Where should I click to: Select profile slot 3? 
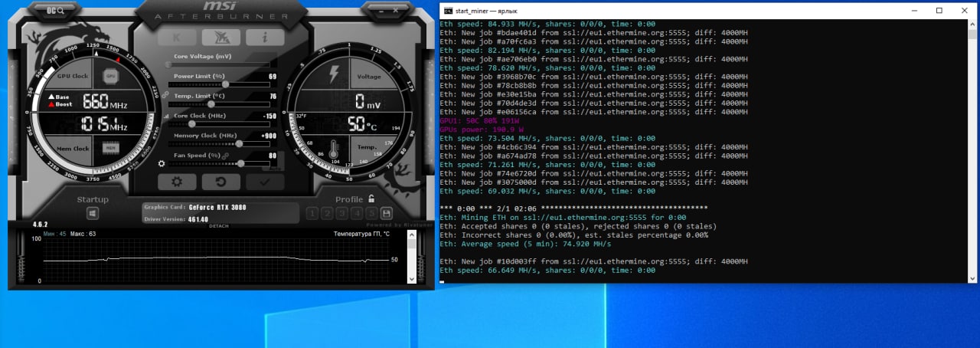342,213
